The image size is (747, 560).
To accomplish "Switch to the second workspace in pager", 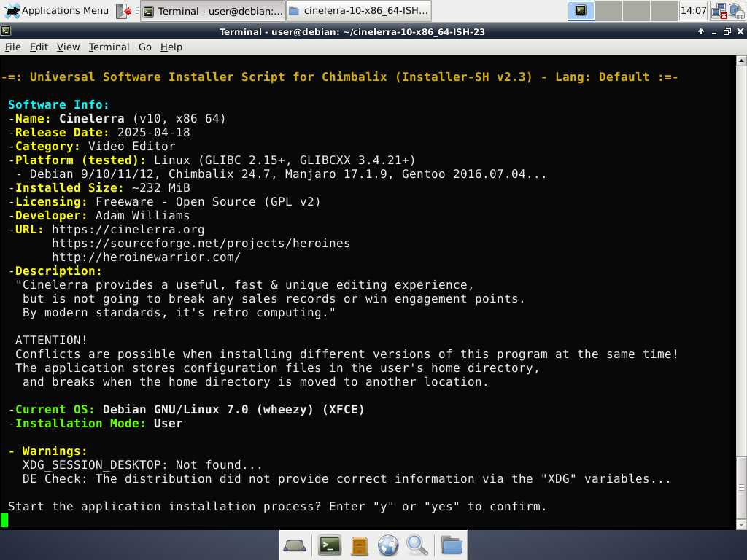I will point(608,10).
